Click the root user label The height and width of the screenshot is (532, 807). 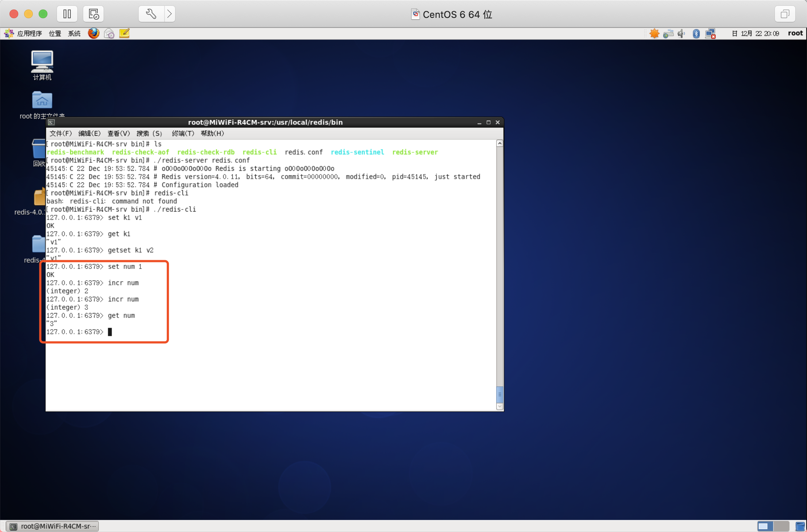click(795, 33)
